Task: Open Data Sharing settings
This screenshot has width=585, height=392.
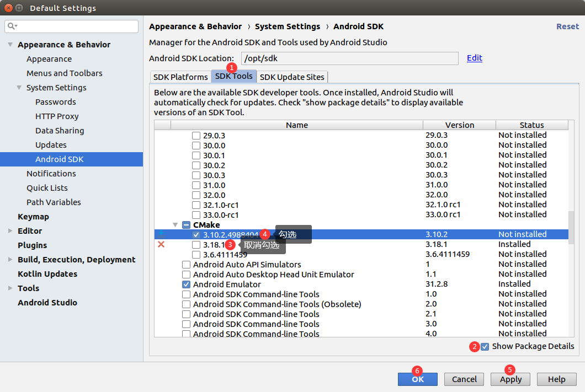Action: point(60,131)
